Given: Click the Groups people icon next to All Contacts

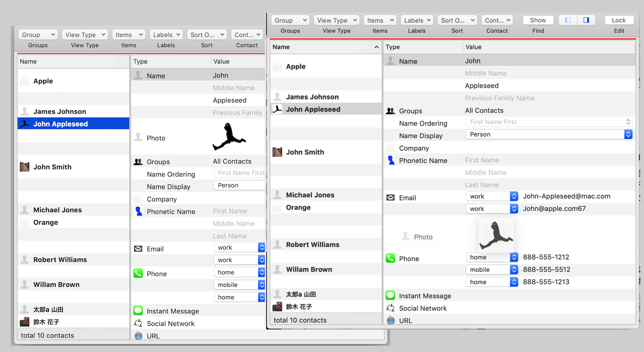Looking at the screenshot, I should (x=390, y=111).
